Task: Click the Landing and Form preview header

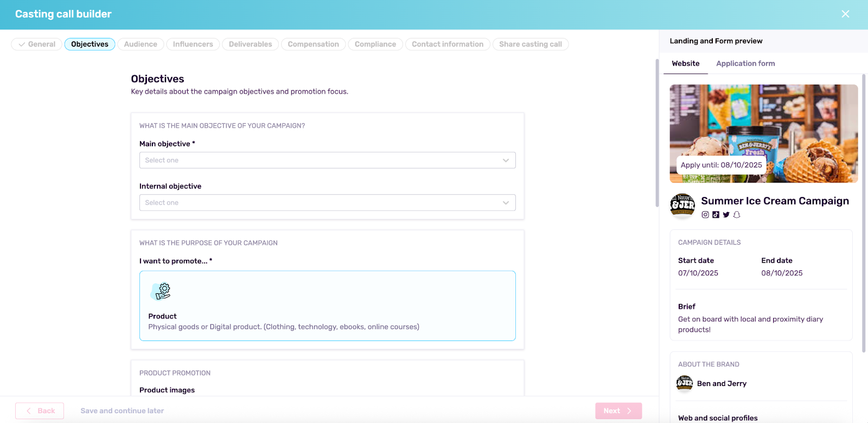Action: click(716, 41)
